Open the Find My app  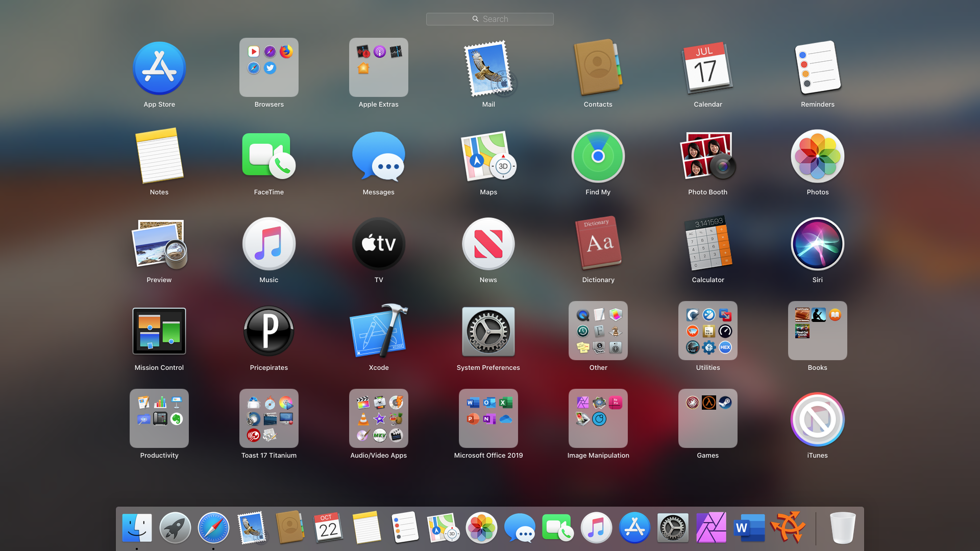pyautogui.click(x=598, y=156)
